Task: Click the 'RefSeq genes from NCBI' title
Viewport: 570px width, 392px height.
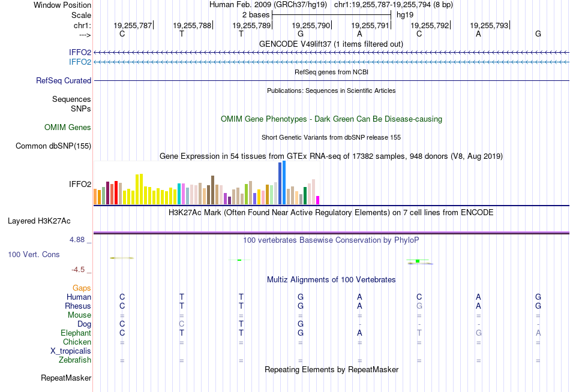Action: coord(332,72)
